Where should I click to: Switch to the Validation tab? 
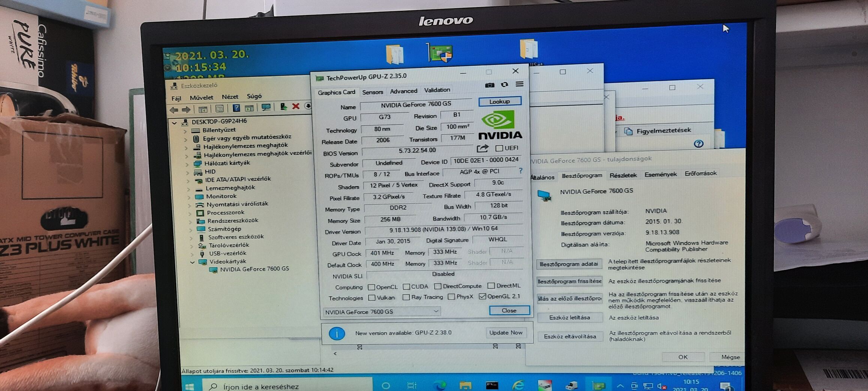(x=437, y=90)
